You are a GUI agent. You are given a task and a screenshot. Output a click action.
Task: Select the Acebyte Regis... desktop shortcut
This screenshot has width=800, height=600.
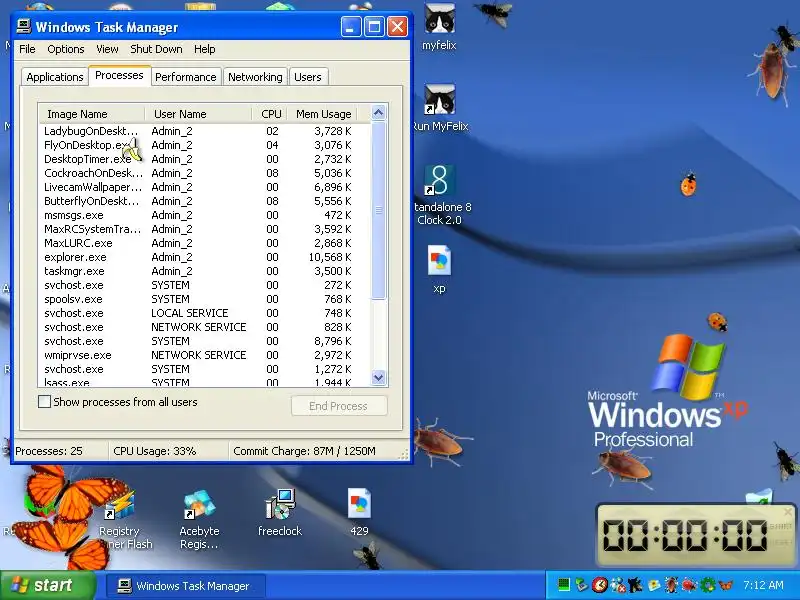pos(199,519)
